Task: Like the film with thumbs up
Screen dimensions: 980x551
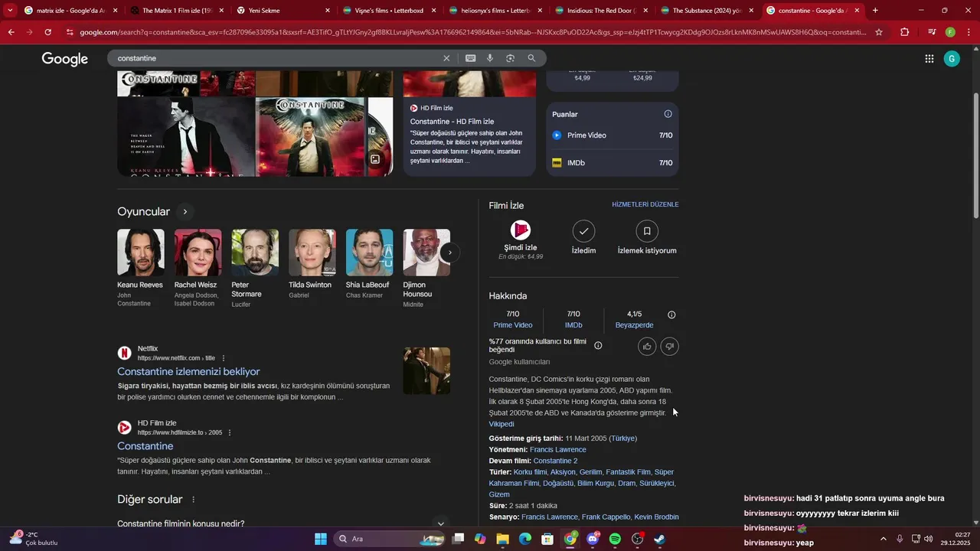Action: (x=647, y=347)
